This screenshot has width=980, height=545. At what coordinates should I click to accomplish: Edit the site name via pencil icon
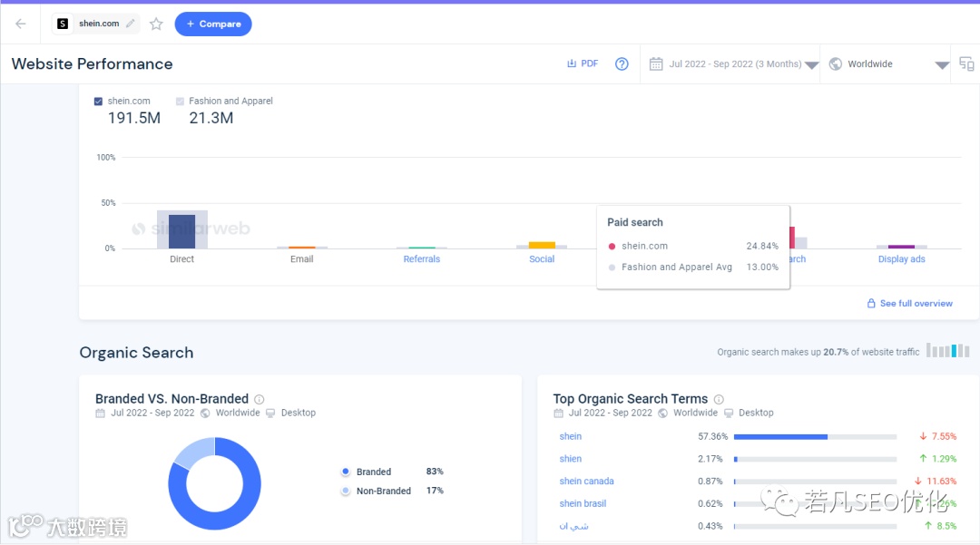(130, 24)
